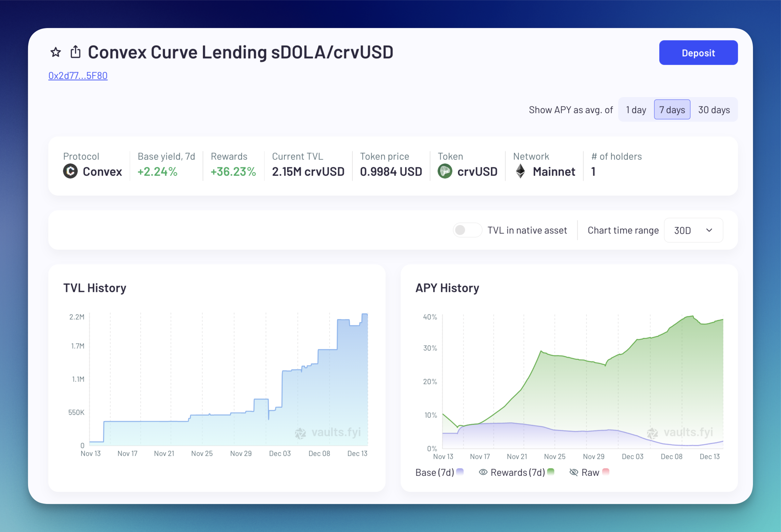Click the Raw legend label

tap(590, 472)
